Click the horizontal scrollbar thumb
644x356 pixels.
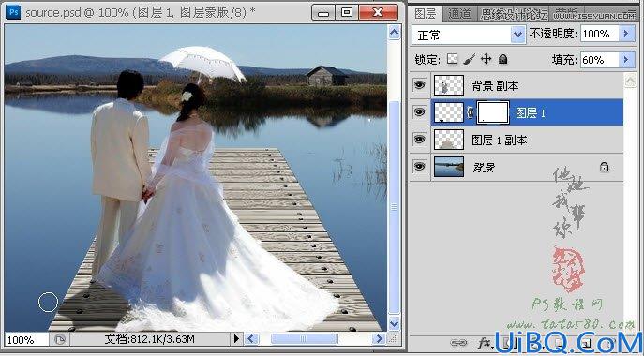click(x=304, y=339)
